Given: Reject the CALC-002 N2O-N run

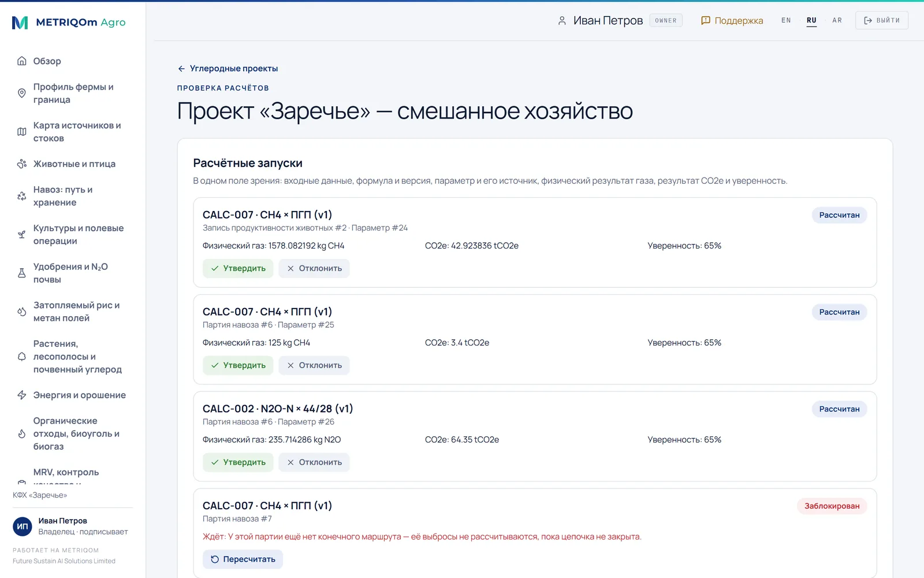Looking at the screenshot, I should pos(314,462).
